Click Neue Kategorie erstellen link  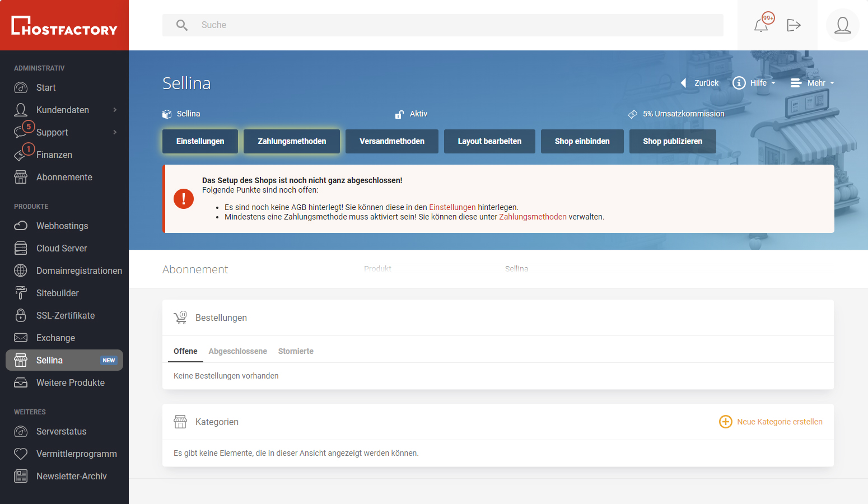pos(780,422)
